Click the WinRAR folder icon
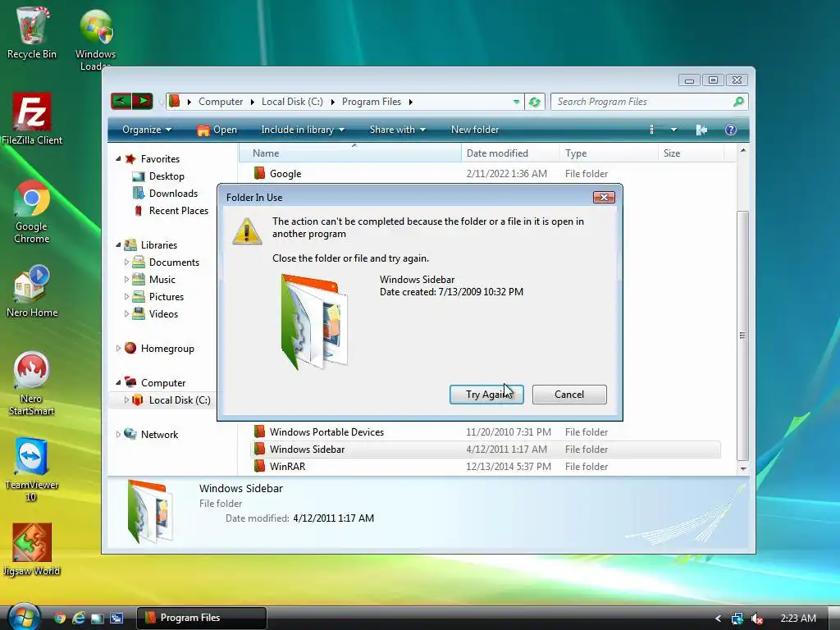This screenshot has width=840, height=630. coord(260,466)
